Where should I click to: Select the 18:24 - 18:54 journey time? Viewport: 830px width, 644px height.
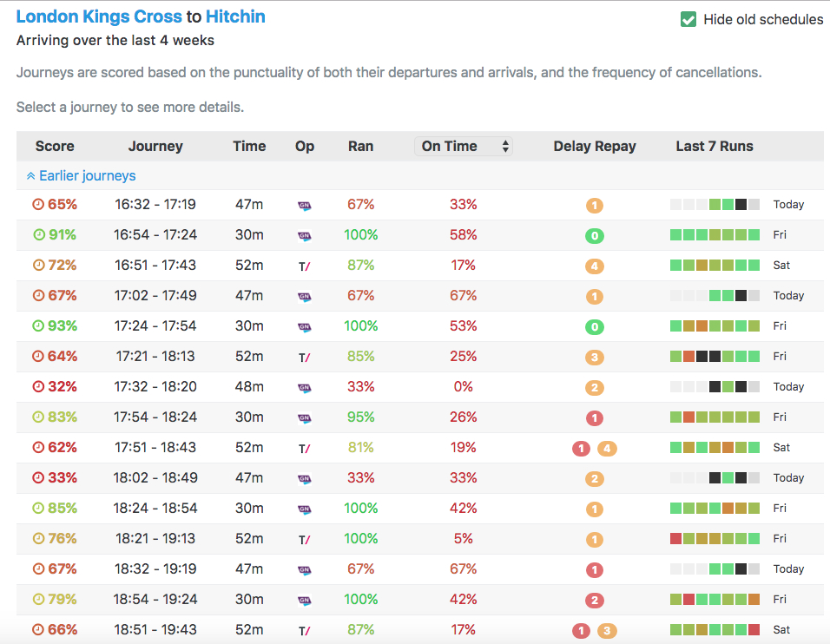pyautogui.click(x=155, y=508)
